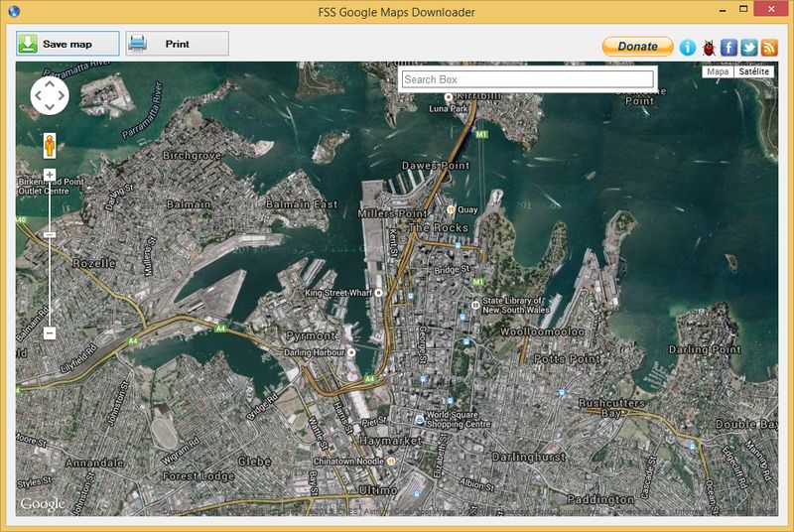794x532 pixels.
Task: Maximize the FSS Google Maps Downloader window
Action: tap(742, 9)
